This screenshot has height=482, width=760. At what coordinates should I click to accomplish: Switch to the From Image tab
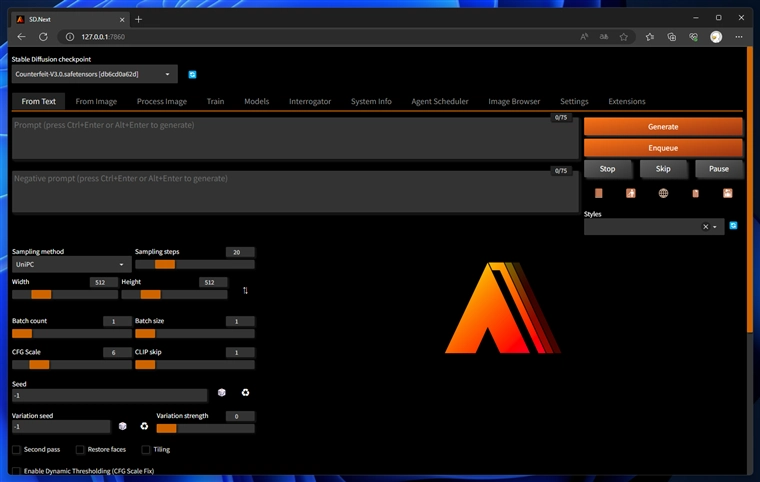[96, 101]
